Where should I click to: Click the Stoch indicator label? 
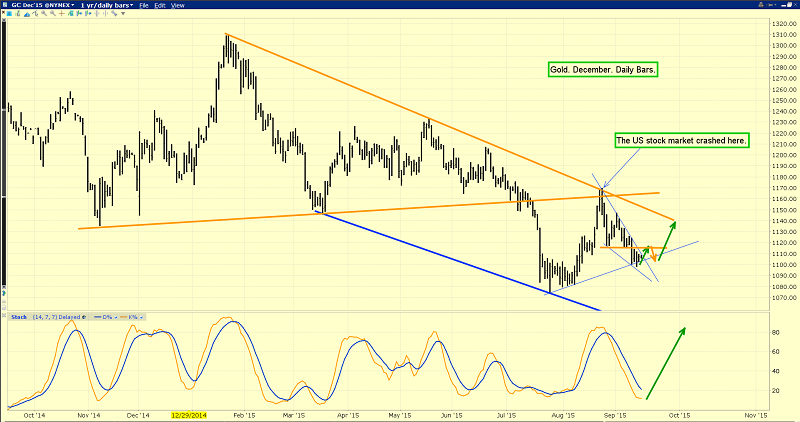pos(17,317)
